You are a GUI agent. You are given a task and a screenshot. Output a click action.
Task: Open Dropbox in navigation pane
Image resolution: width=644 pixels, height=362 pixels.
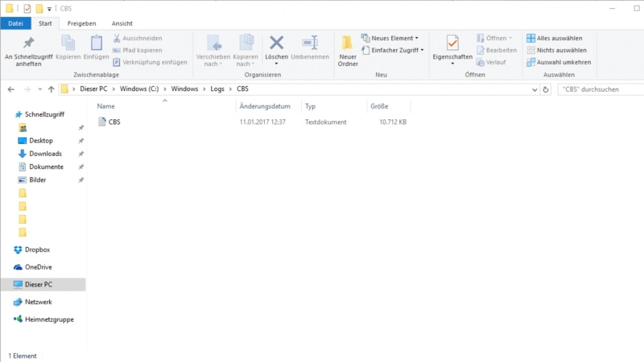click(32, 249)
